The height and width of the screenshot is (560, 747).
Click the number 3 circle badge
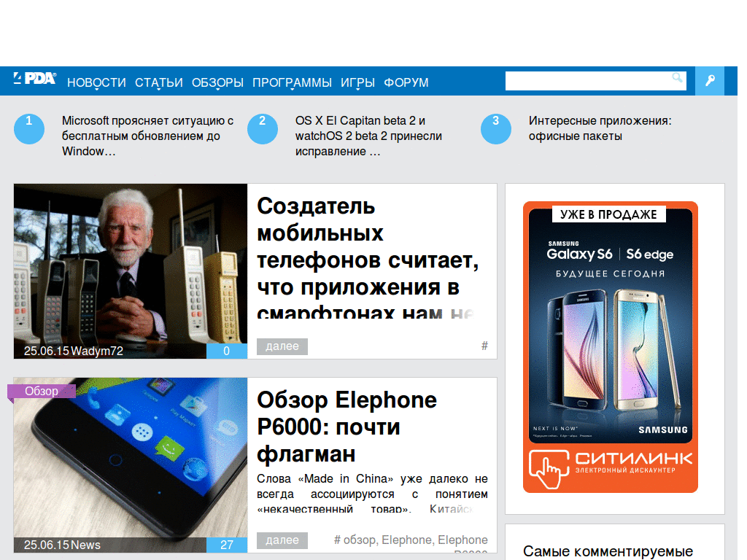[496, 128]
